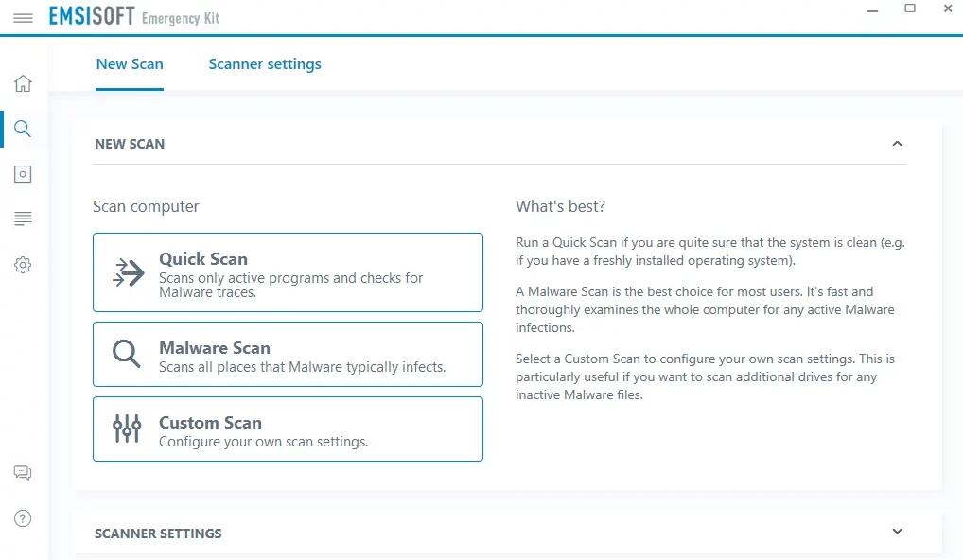Click the SCANNER SETTINGS panel header
Viewport: 963px width, 560px height.
158,534
